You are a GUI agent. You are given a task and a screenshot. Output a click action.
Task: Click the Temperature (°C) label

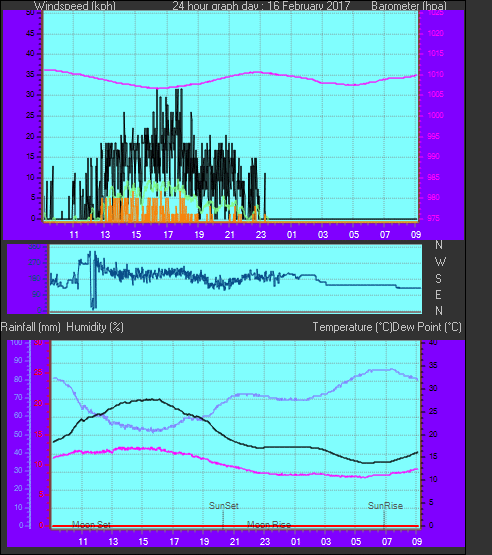click(352, 327)
